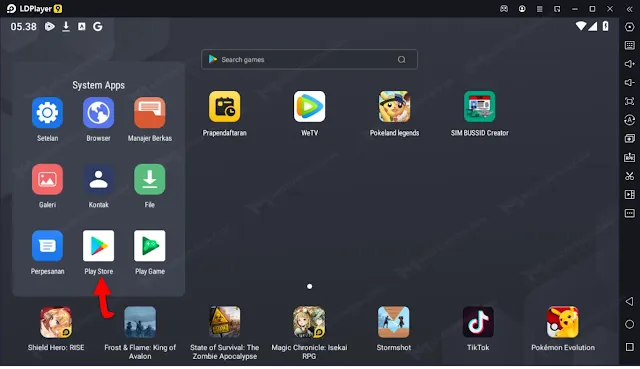Launch Pokeland legends game
This screenshot has width=640, height=369.
[394, 107]
